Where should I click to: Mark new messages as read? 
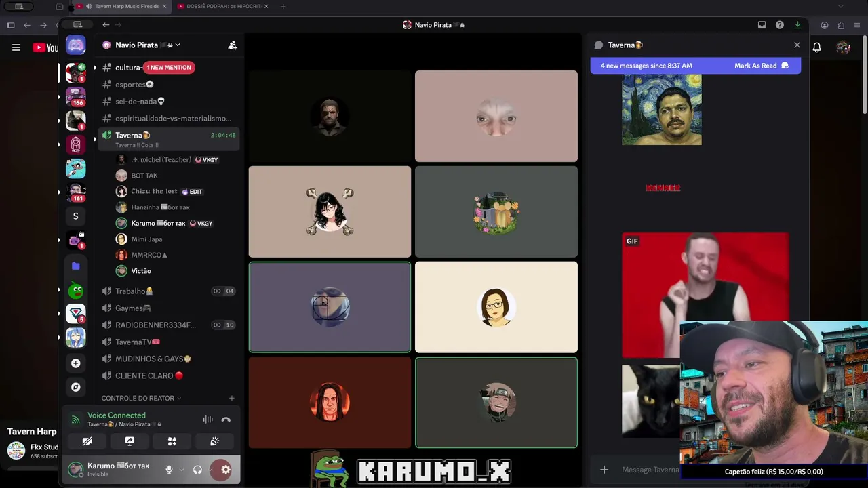coord(761,66)
